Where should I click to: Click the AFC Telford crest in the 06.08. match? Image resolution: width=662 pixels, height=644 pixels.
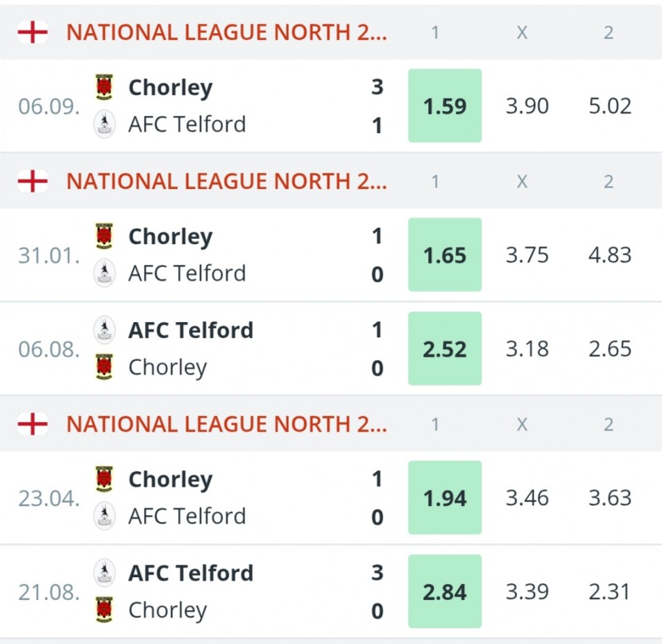click(x=104, y=330)
